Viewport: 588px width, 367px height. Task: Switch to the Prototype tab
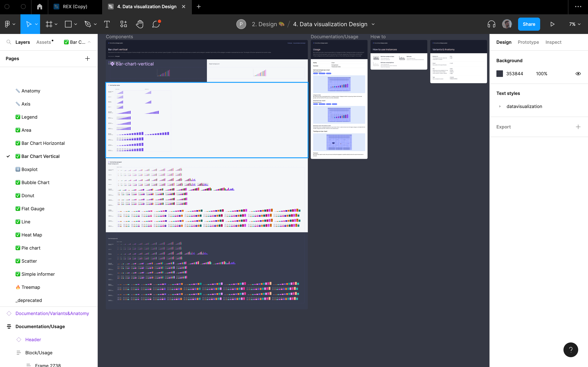[528, 42]
